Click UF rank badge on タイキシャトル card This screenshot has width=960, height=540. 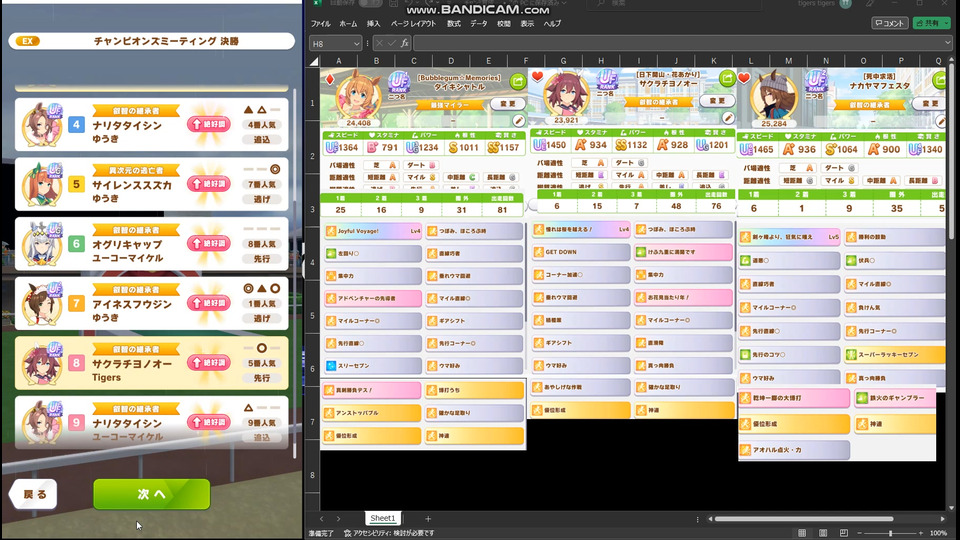(x=399, y=82)
